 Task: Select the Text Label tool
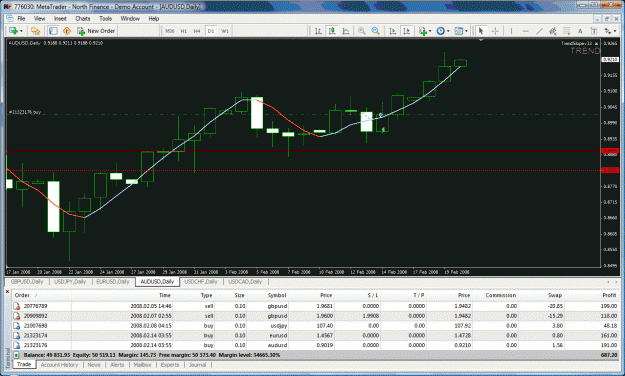coord(594,31)
